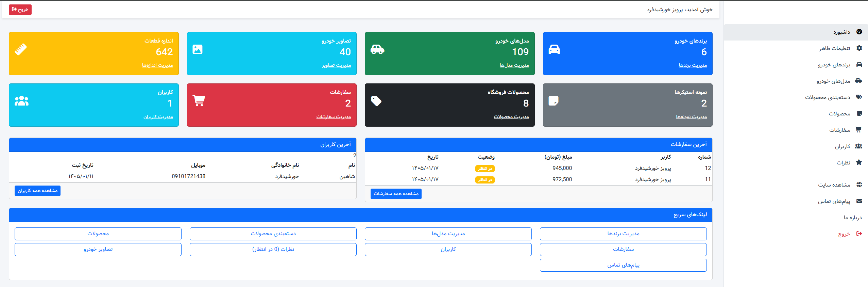Screen dimensions: 868x287
Task: Open تصاویر خودرو quick link button
Action: pos(98,250)
